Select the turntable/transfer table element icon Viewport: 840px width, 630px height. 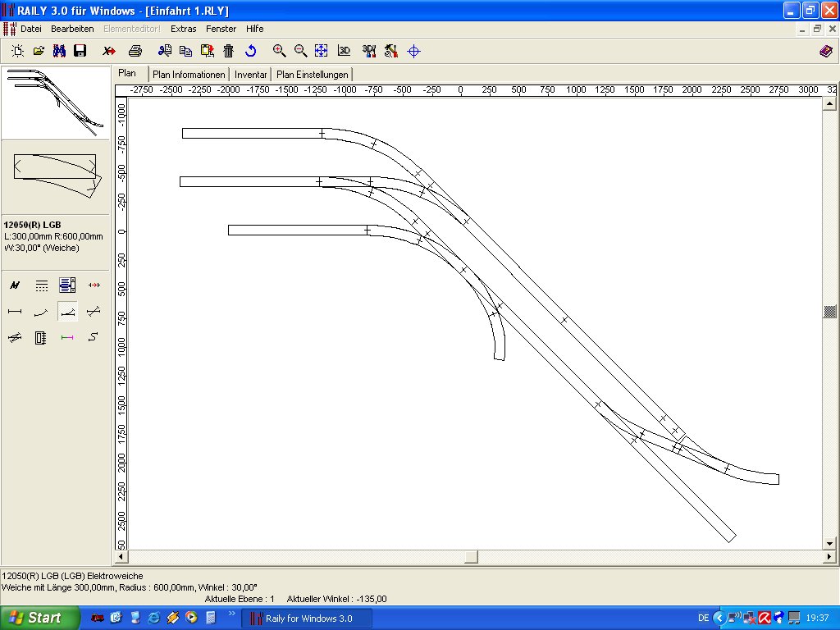point(41,337)
